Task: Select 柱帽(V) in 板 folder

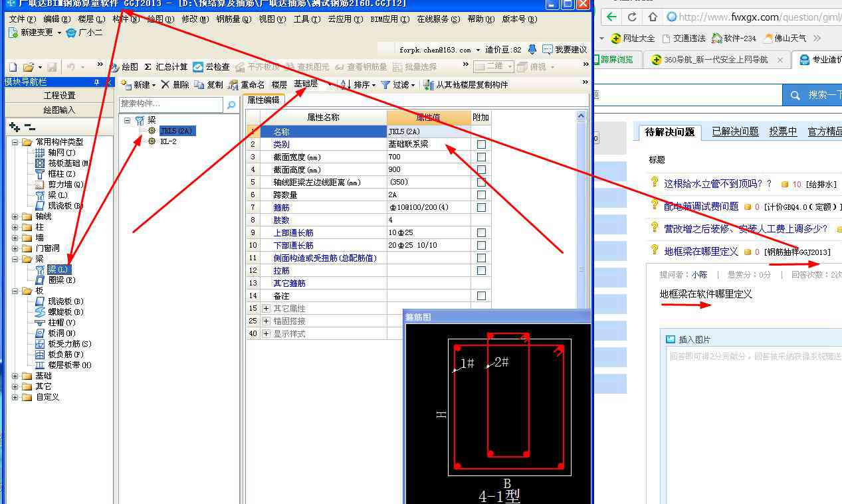Action: tap(55, 323)
